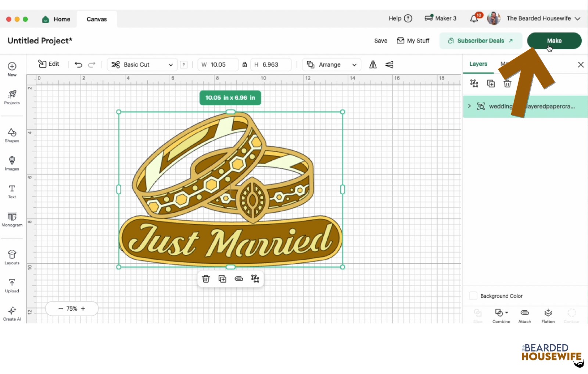Expand the wedding layer group

coord(469,106)
